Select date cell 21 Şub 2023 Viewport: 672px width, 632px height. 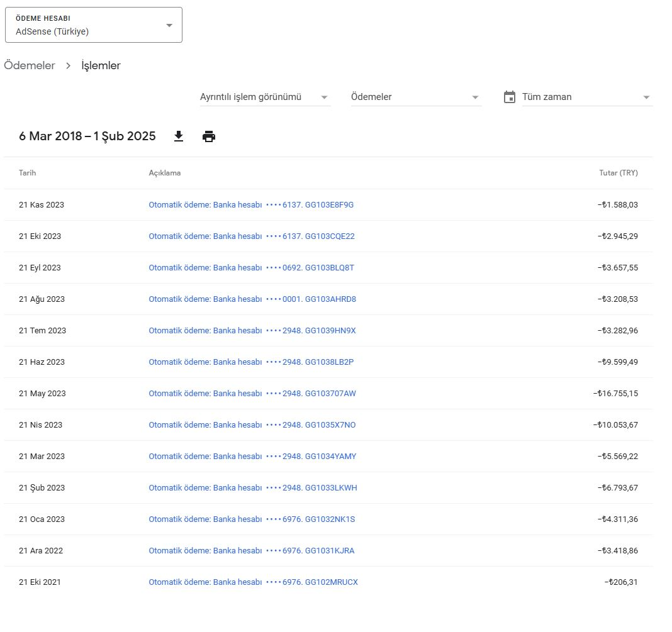tap(42, 488)
